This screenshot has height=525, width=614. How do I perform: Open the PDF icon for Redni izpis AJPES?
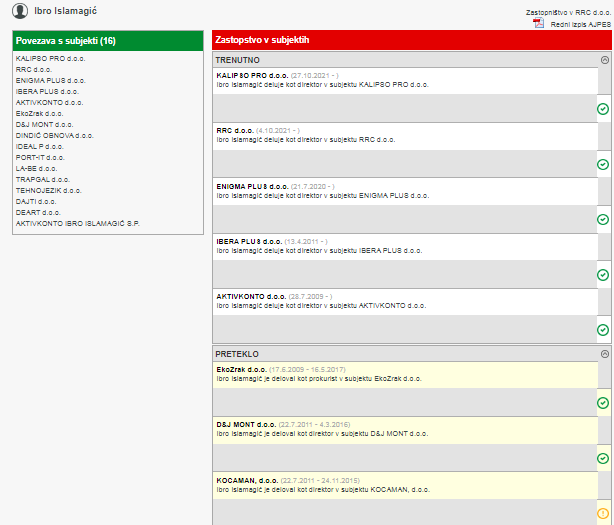click(538, 22)
